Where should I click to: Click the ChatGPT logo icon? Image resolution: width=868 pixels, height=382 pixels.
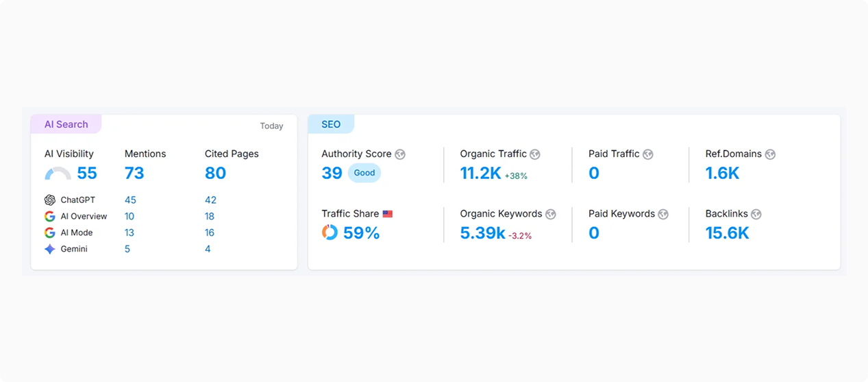point(50,200)
